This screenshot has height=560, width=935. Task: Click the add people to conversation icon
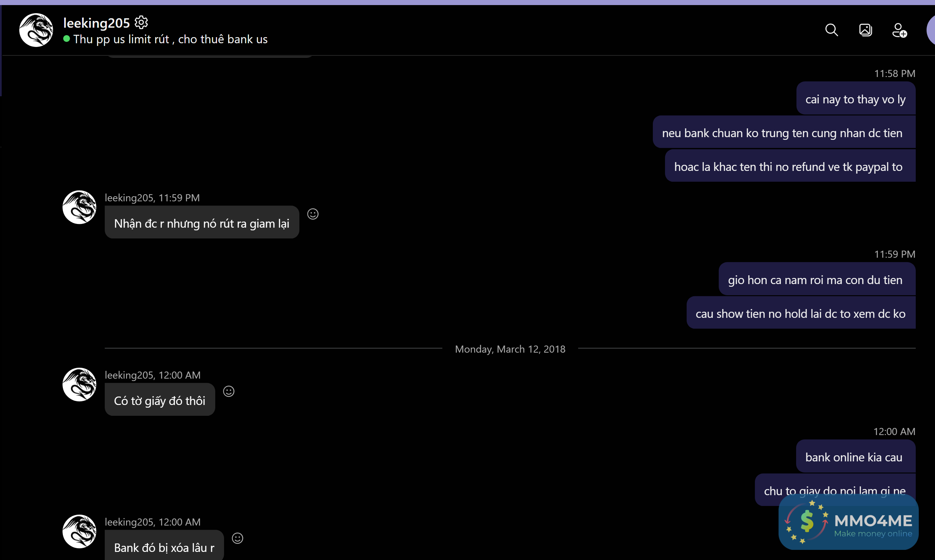899,30
